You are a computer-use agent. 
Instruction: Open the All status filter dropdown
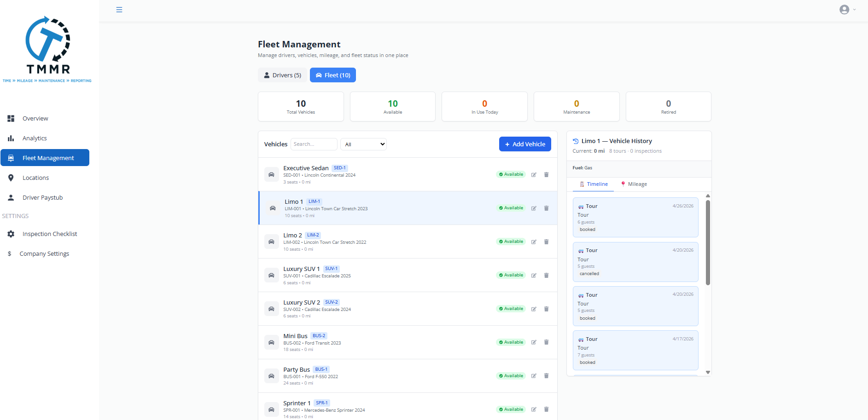(363, 144)
